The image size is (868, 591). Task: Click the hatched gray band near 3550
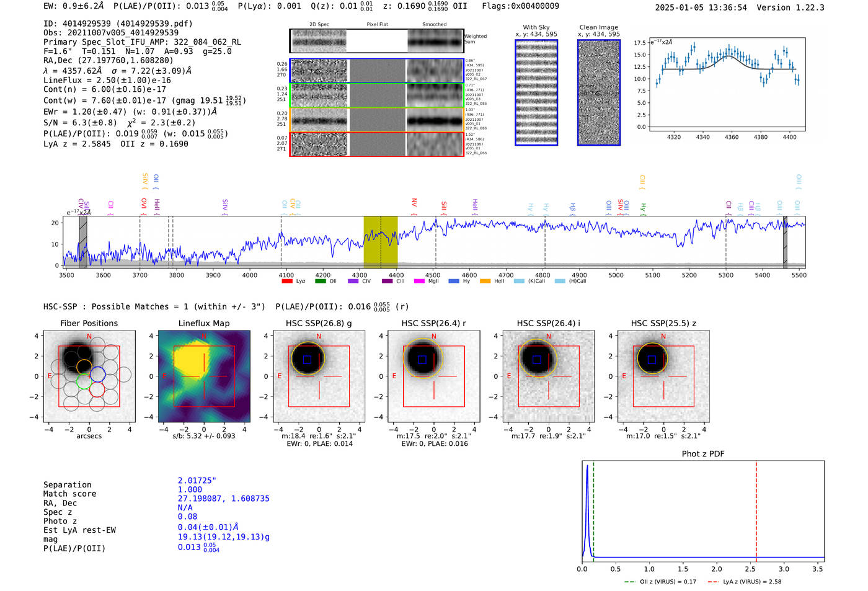point(83,242)
